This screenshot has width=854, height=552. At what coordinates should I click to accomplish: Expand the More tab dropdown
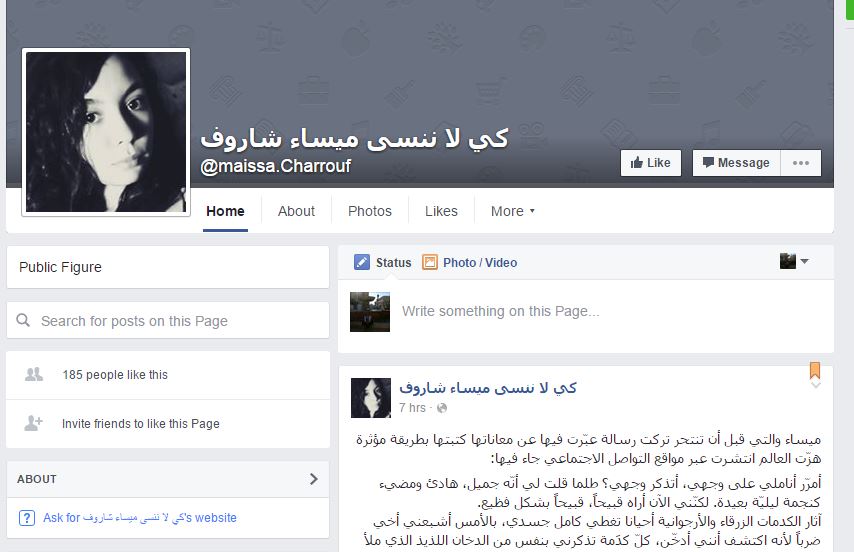click(513, 211)
